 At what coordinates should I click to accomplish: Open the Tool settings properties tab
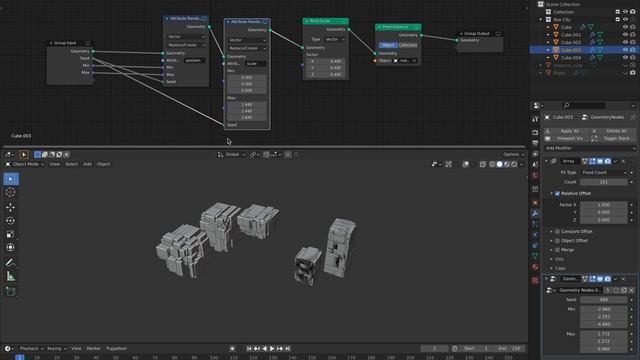(535, 119)
